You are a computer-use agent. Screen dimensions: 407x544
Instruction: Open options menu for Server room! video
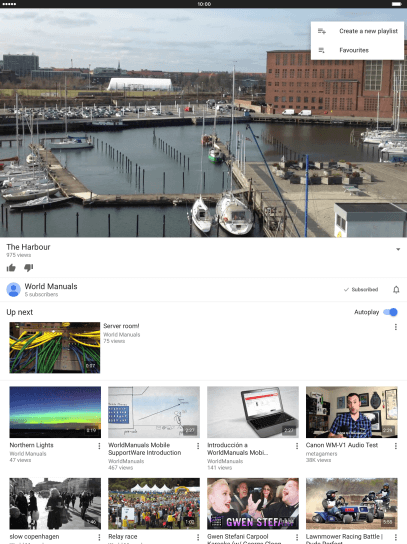396,327
